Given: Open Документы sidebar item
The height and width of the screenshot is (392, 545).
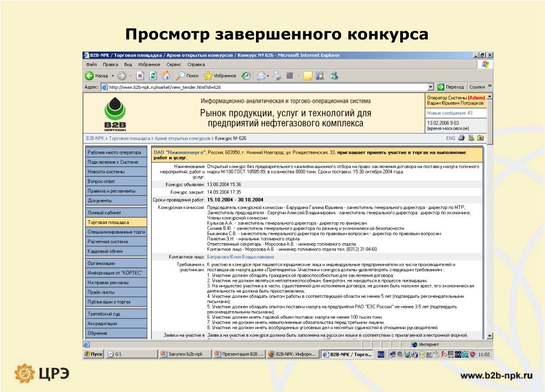Looking at the screenshot, I should (x=116, y=201).
